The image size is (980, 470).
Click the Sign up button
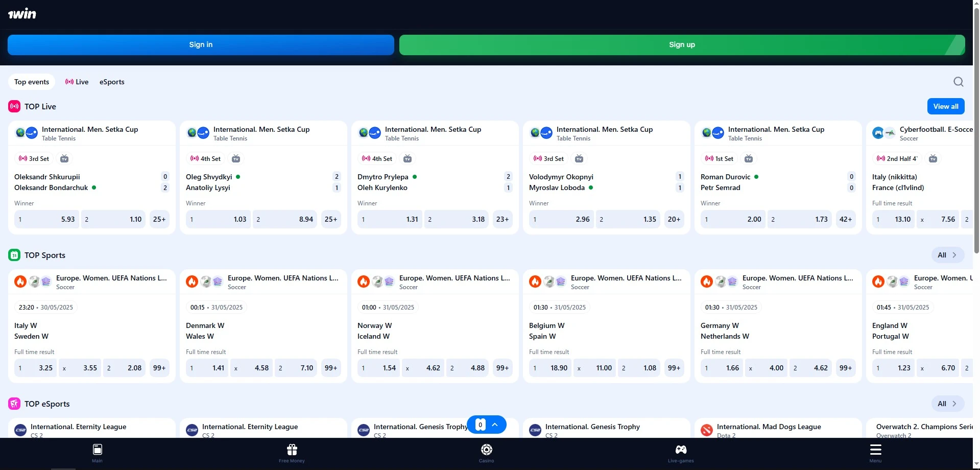(x=682, y=45)
